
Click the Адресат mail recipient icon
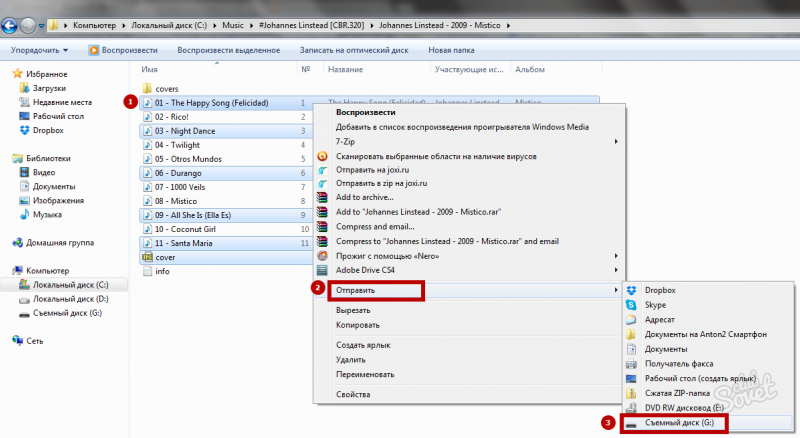pos(631,320)
